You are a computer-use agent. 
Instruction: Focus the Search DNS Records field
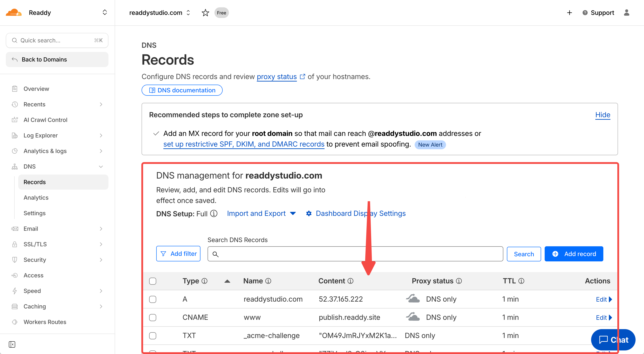(355, 254)
